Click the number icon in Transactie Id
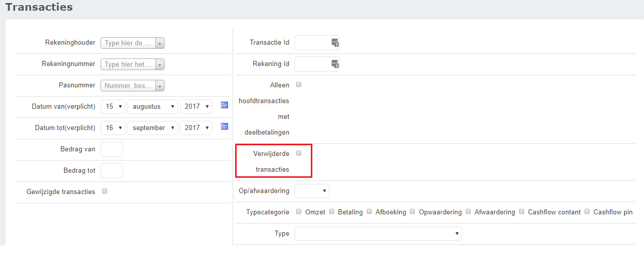The width and height of the screenshot is (644, 254). point(335,43)
